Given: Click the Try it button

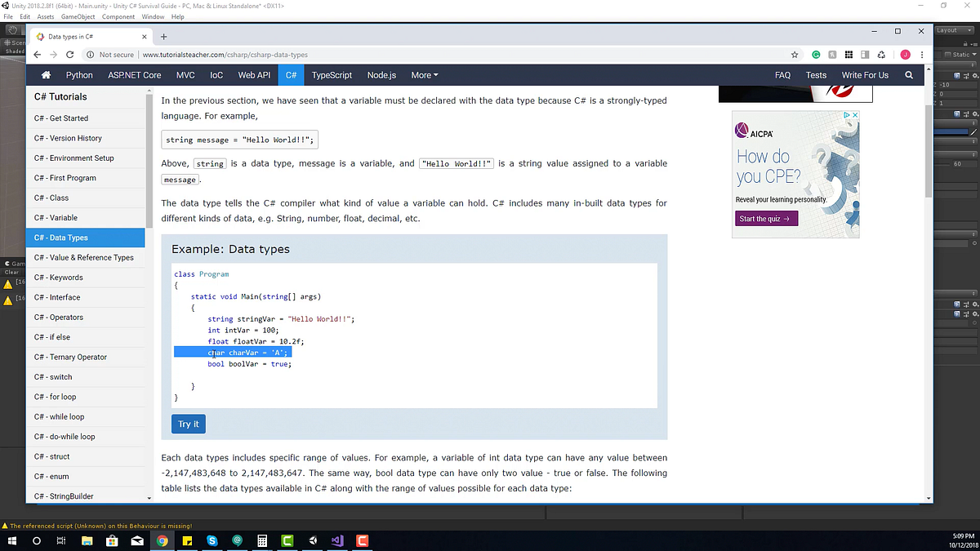Looking at the screenshot, I should [x=188, y=424].
